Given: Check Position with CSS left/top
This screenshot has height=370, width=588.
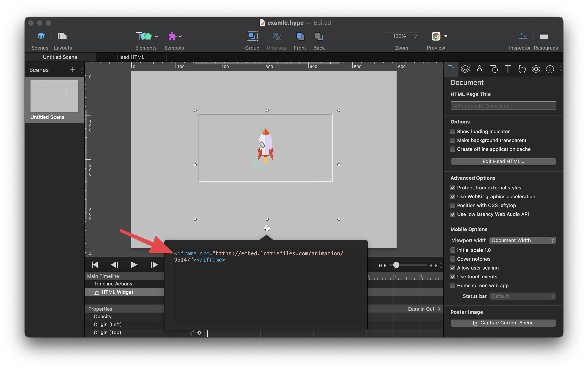Looking at the screenshot, I should coord(452,205).
